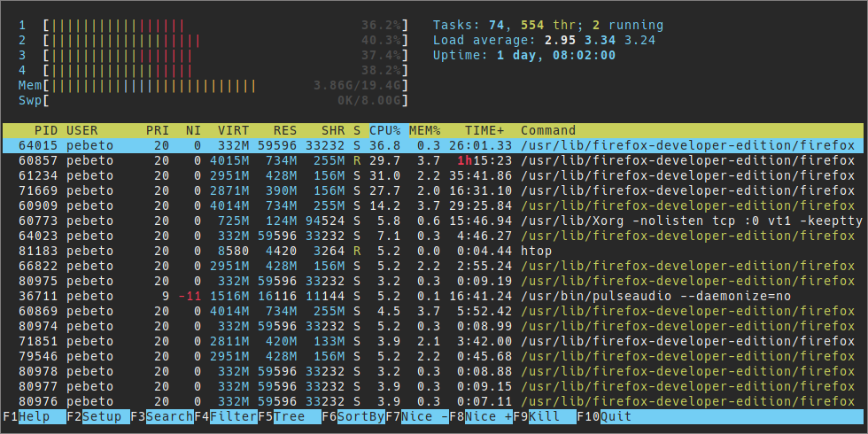Toggle F5 Tree view
This screenshot has height=434, width=868.
click(289, 416)
